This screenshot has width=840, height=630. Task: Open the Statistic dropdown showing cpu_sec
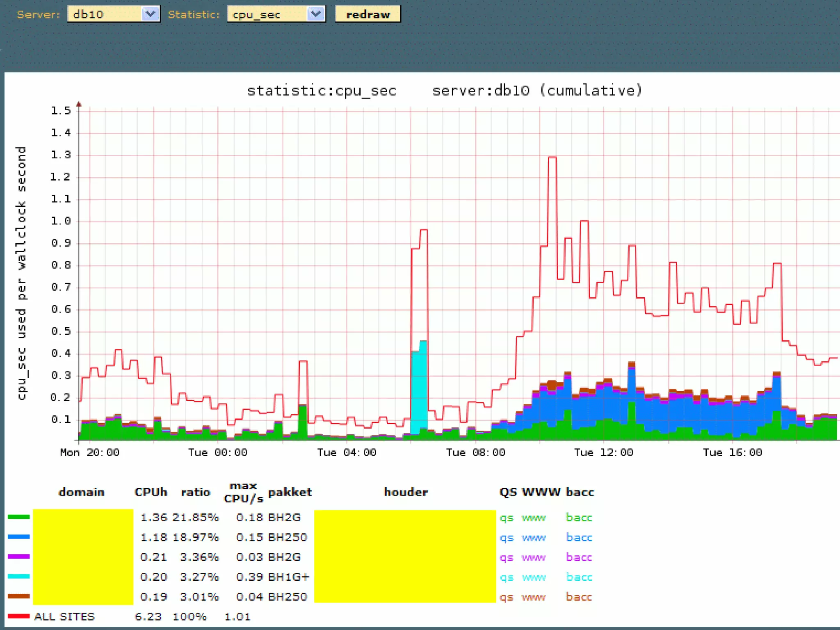[276, 14]
